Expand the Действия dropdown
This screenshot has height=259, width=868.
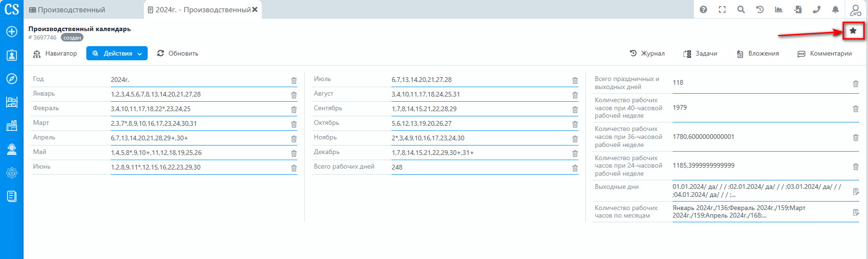[117, 54]
